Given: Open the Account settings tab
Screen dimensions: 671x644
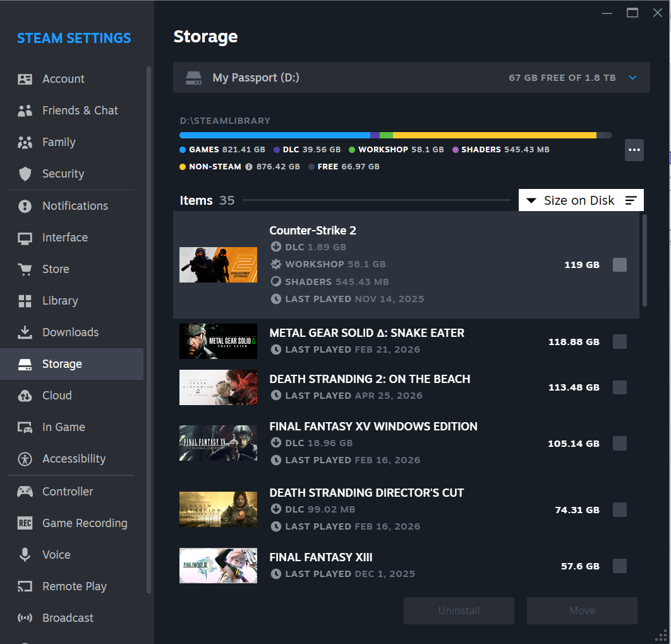Looking at the screenshot, I should tap(72, 79).
